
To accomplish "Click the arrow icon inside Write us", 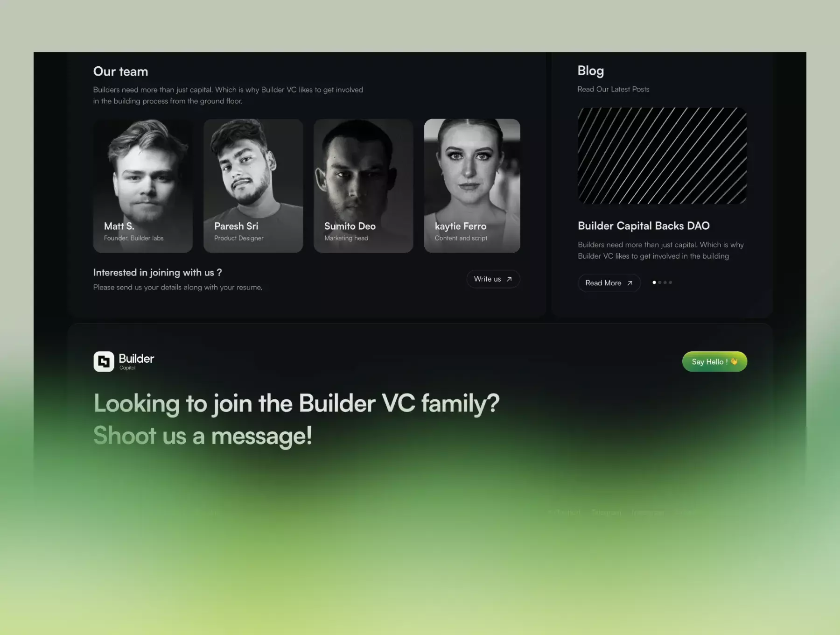I will (x=509, y=279).
